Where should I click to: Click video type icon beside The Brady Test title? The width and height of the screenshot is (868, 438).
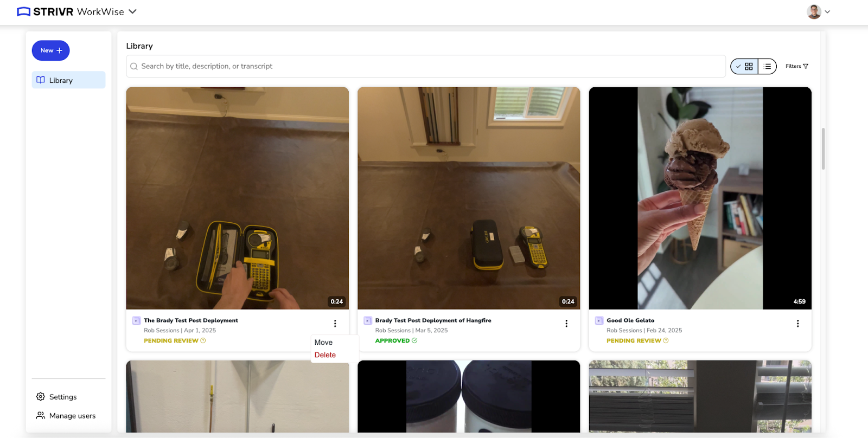[x=137, y=321]
